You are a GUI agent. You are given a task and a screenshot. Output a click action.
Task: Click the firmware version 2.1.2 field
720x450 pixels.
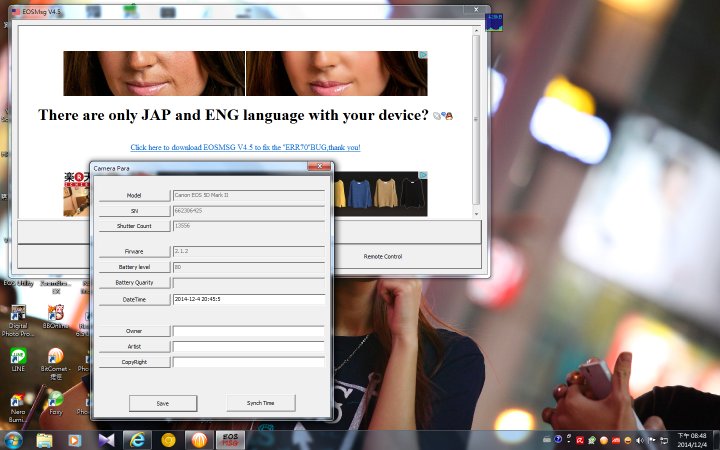point(249,252)
